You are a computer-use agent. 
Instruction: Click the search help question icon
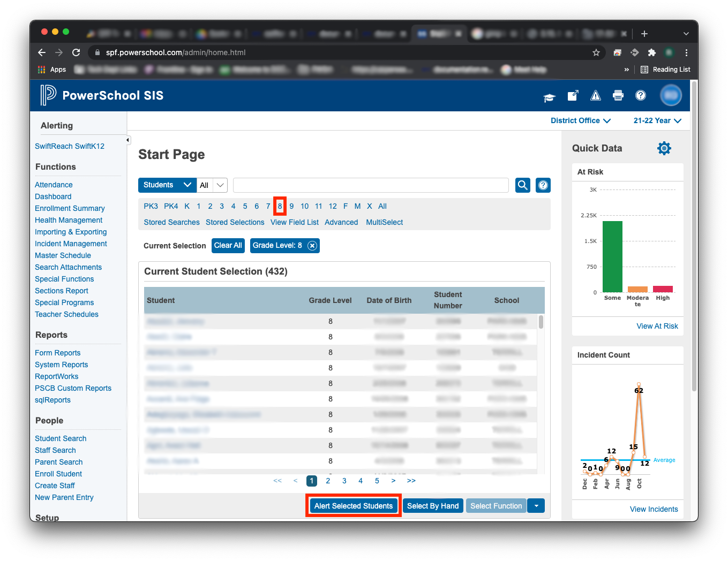click(543, 185)
